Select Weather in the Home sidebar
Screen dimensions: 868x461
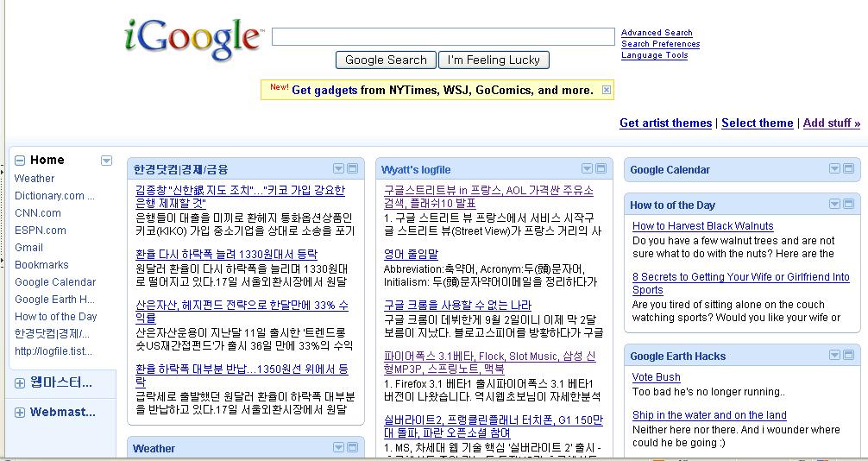[x=35, y=179]
